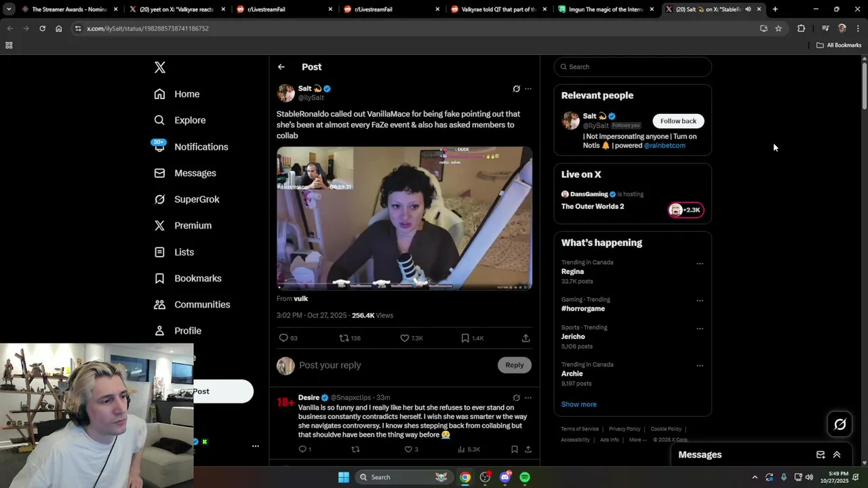Reply to Desire's comment
868x488 pixels.
pos(302,449)
